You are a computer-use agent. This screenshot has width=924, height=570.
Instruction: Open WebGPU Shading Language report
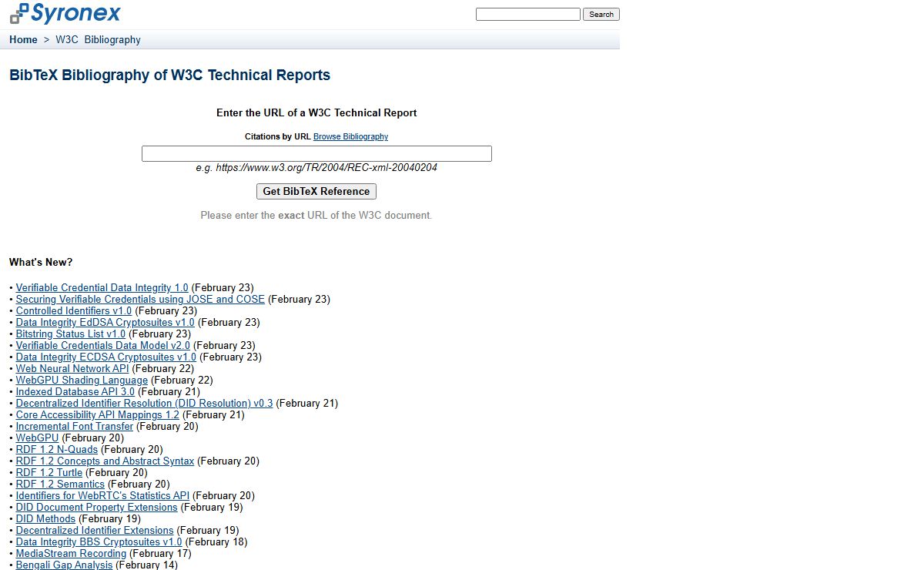82,381
